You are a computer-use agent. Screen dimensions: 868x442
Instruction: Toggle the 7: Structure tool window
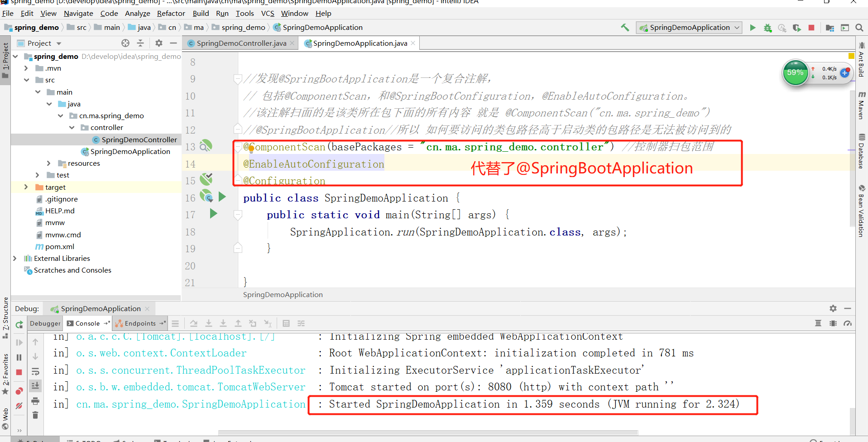5,318
